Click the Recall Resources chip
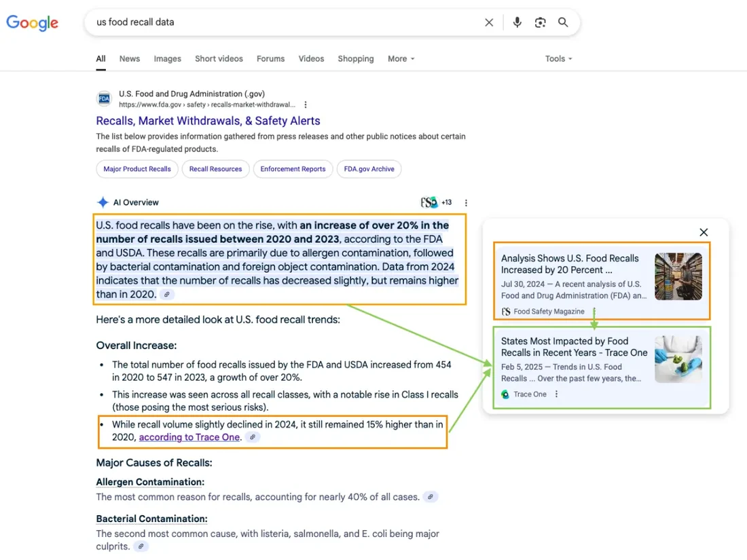The image size is (747, 560). tap(215, 169)
